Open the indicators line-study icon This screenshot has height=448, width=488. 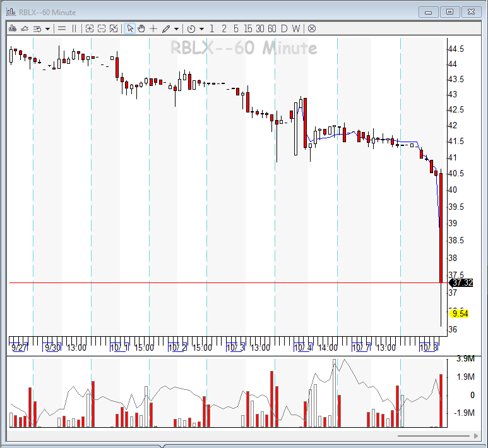coord(25,28)
